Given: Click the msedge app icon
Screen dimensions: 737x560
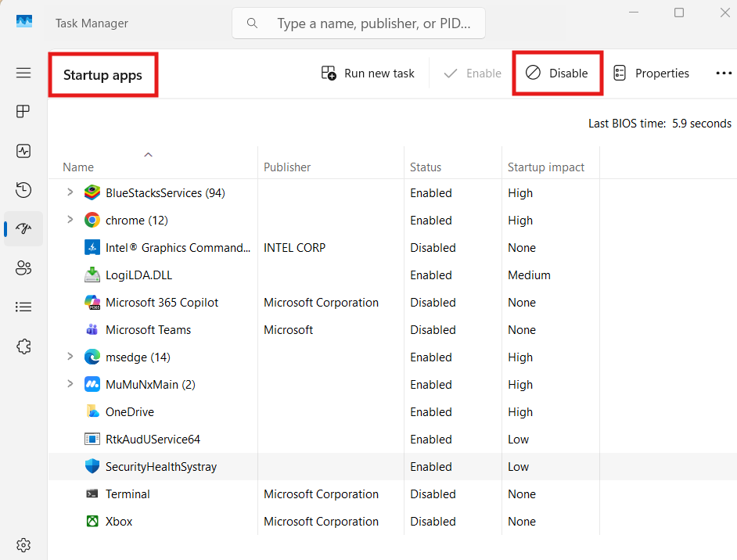Looking at the screenshot, I should (x=92, y=357).
